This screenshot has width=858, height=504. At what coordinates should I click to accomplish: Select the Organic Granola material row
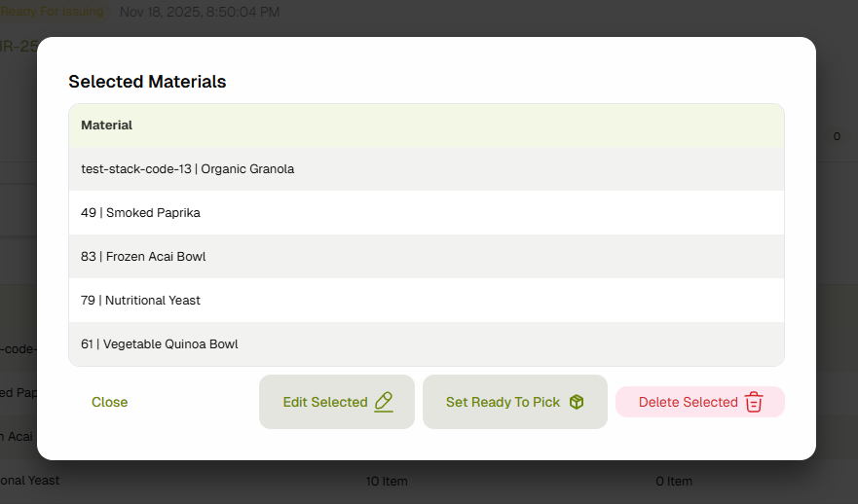coord(188,169)
